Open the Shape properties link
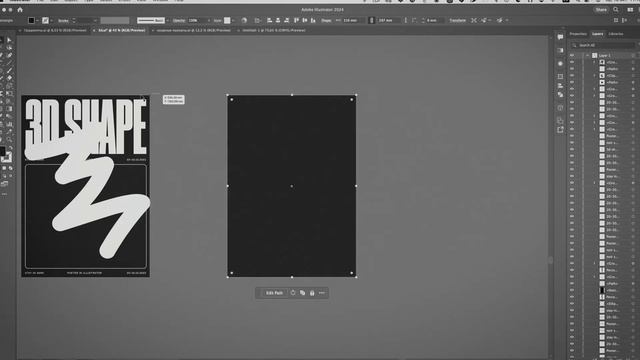 tap(326, 20)
